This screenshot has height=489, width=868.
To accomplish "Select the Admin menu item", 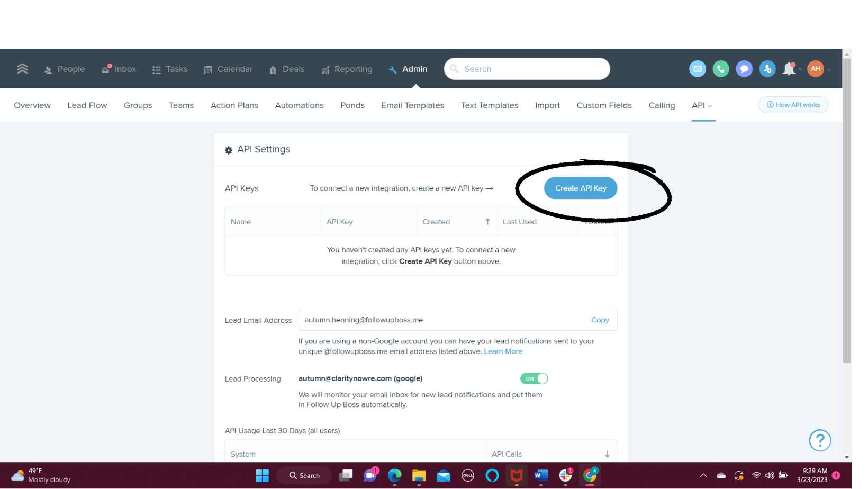I will coord(408,69).
